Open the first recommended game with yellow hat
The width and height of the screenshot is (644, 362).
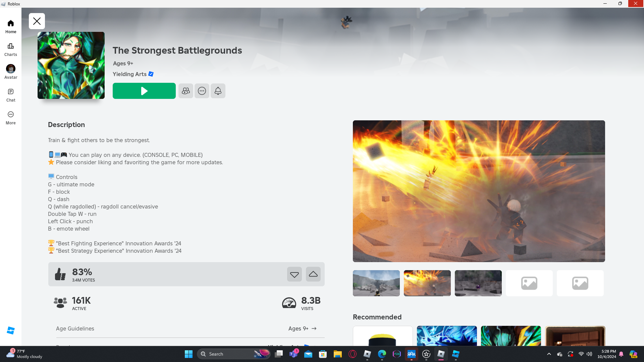click(x=383, y=336)
